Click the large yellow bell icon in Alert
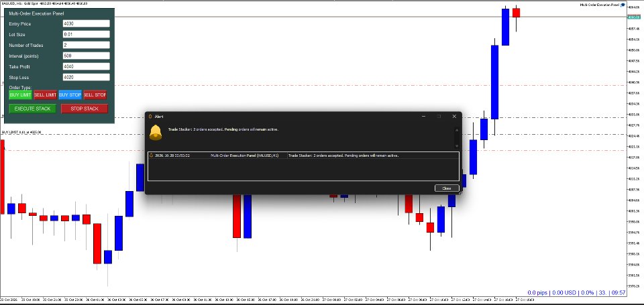Viewport: 644px width, 305px height. click(x=155, y=132)
